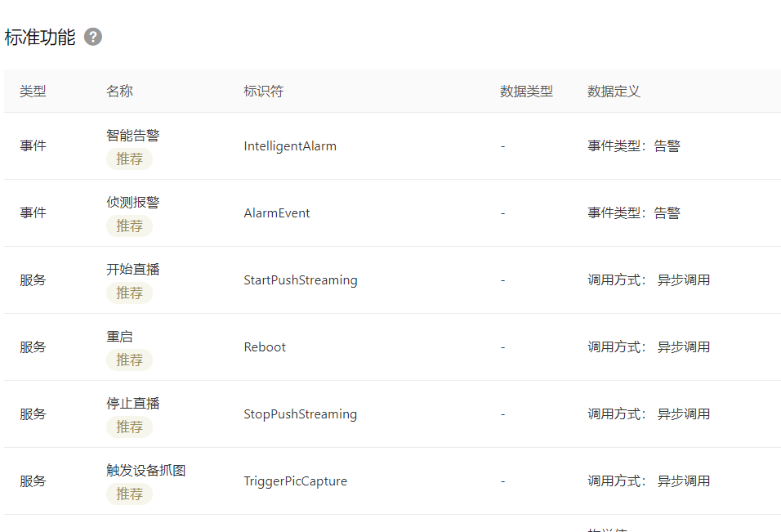Click the data type dash in IntelligentAlarm row

(503, 146)
